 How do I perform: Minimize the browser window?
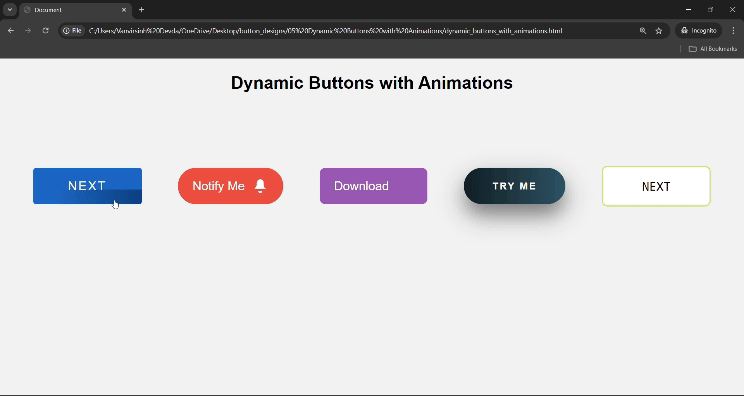click(688, 9)
